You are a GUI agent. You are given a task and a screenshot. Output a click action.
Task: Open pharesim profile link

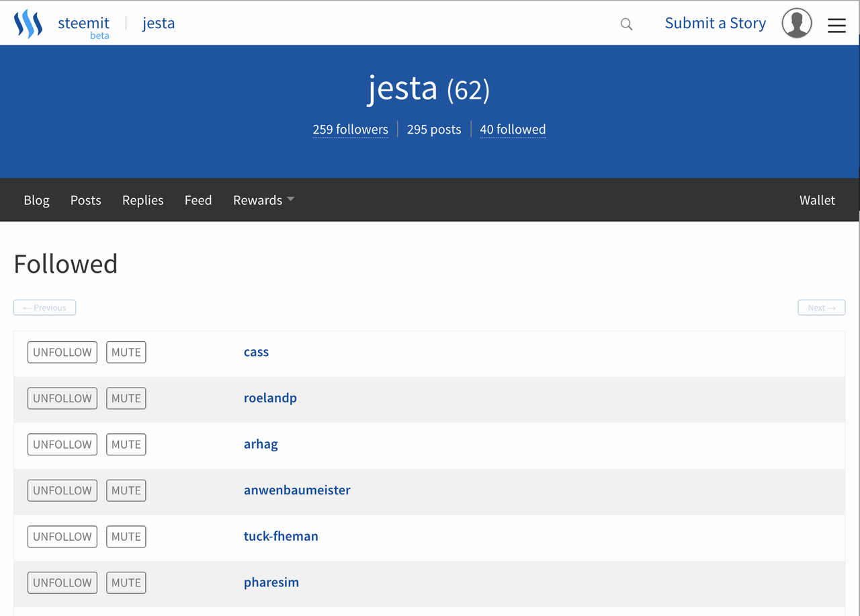271,583
